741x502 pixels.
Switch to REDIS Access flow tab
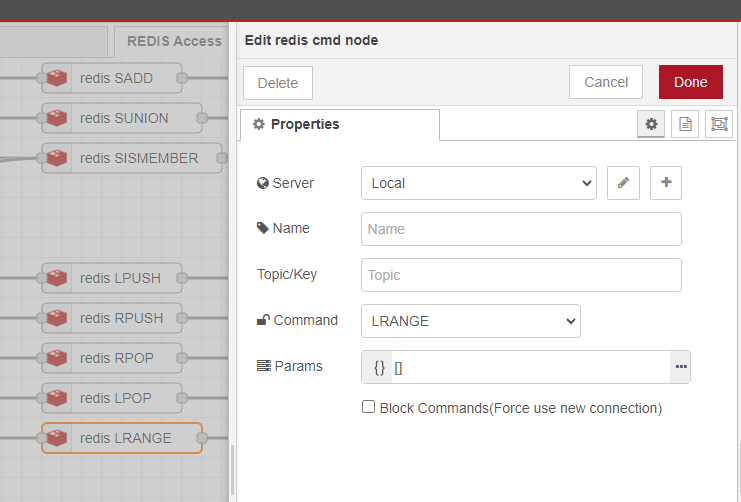pos(173,42)
